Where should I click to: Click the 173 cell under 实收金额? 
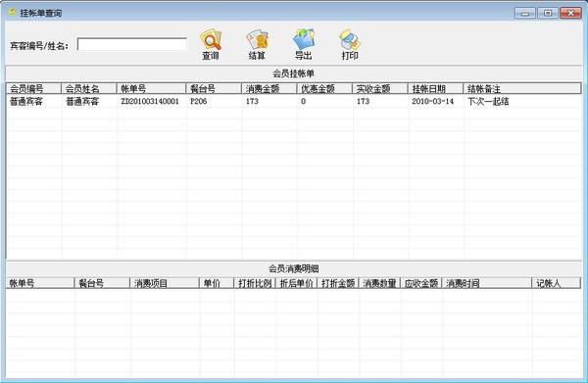click(363, 101)
